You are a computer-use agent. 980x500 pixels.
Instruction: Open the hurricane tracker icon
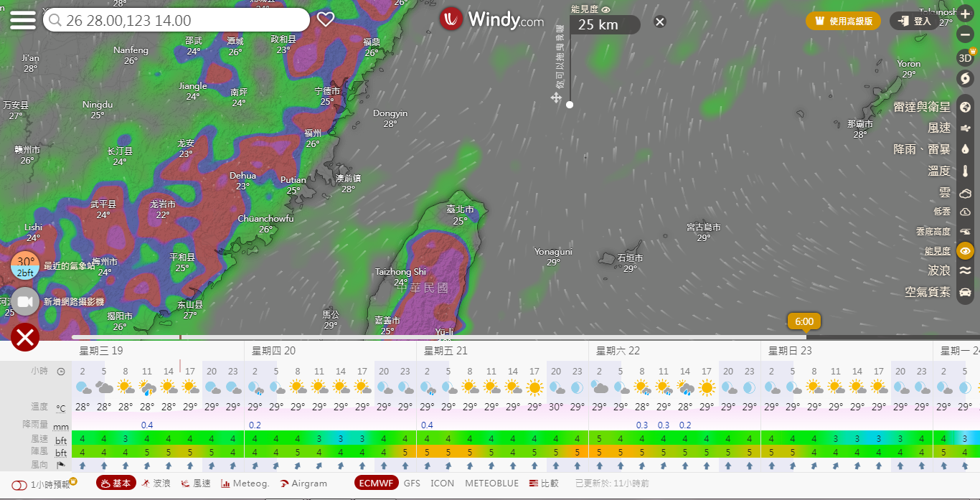pos(966,77)
